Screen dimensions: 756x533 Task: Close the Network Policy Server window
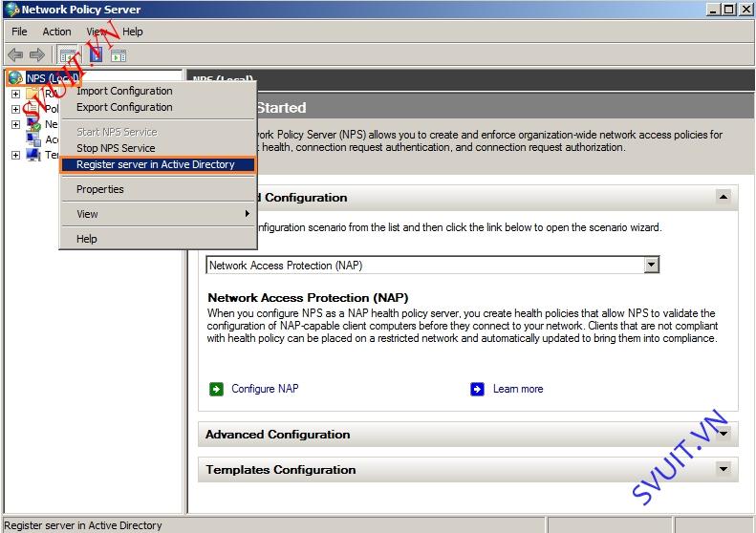(x=745, y=10)
